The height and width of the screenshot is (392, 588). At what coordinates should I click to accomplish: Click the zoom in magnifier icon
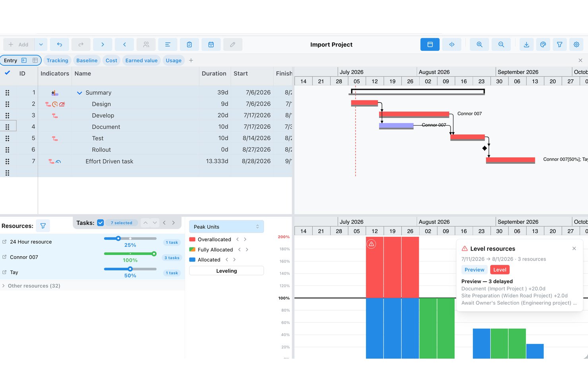[x=480, y=44]
